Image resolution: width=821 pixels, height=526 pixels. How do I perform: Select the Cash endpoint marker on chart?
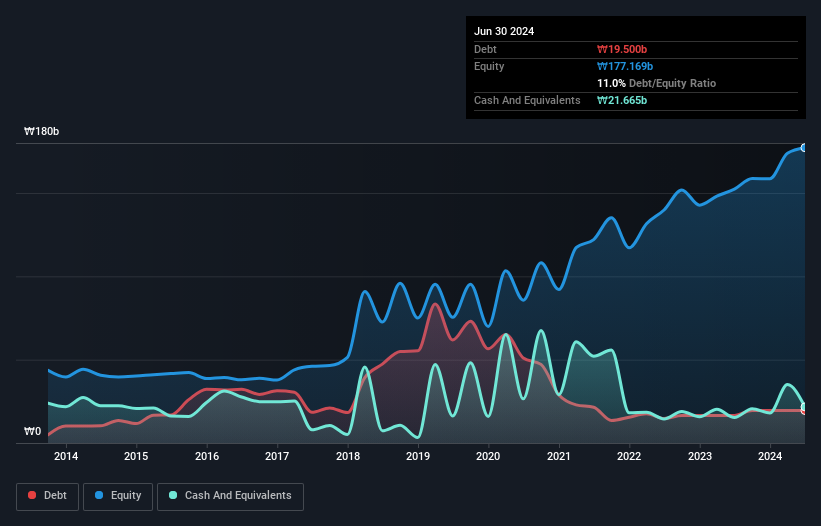(x=804, y=407)
